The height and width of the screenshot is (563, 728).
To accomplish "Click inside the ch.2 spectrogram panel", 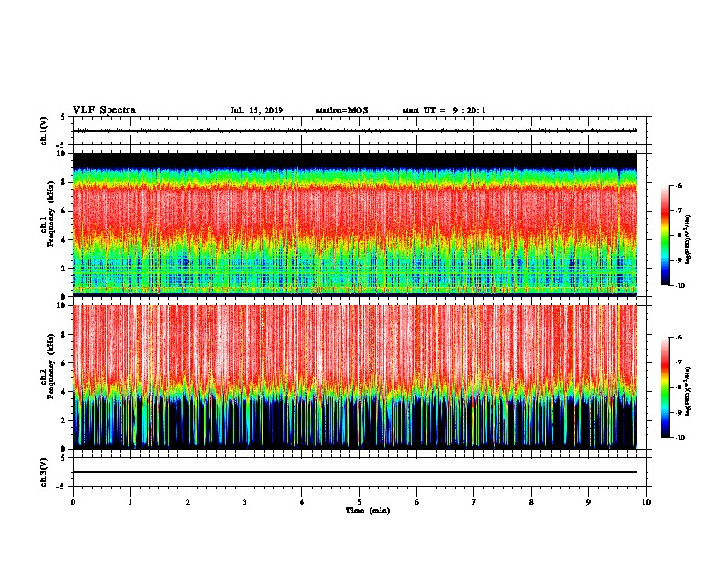I will [355, 377].
